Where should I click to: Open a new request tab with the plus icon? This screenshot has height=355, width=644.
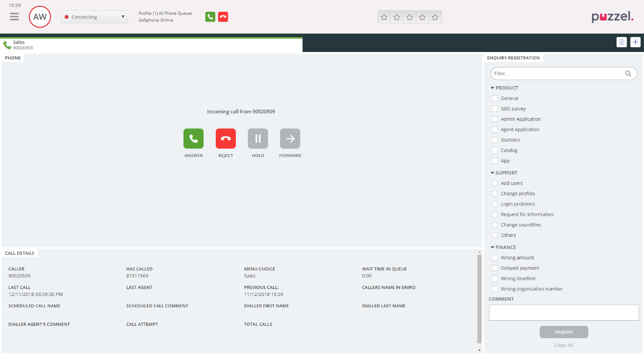(635, 42)
